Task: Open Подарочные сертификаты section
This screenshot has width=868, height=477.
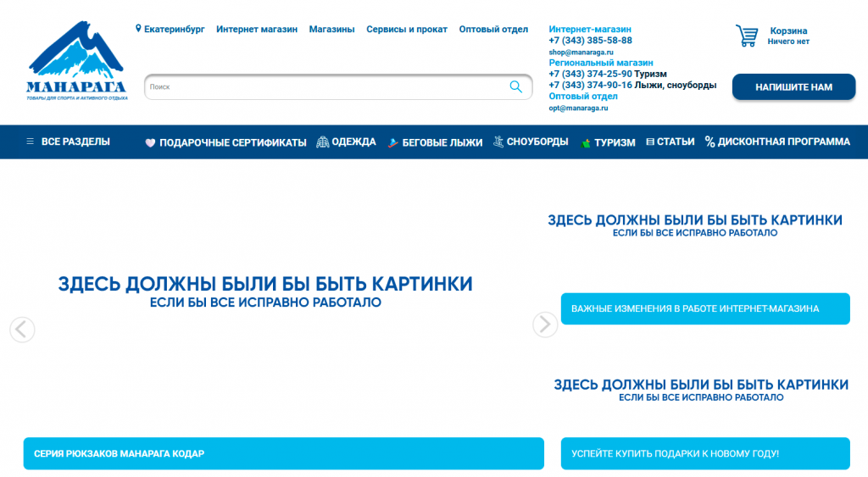Action: tap(232, 143)
